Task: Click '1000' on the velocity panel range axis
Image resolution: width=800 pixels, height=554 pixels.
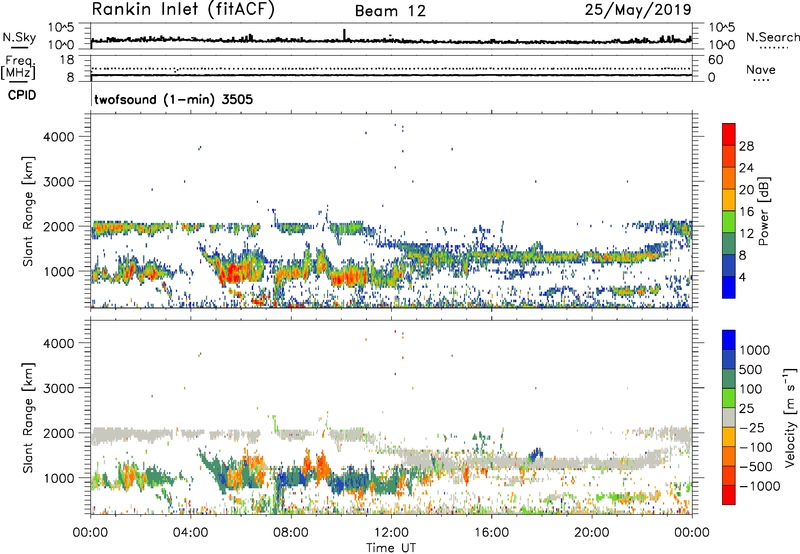Action: pos(58,478)
